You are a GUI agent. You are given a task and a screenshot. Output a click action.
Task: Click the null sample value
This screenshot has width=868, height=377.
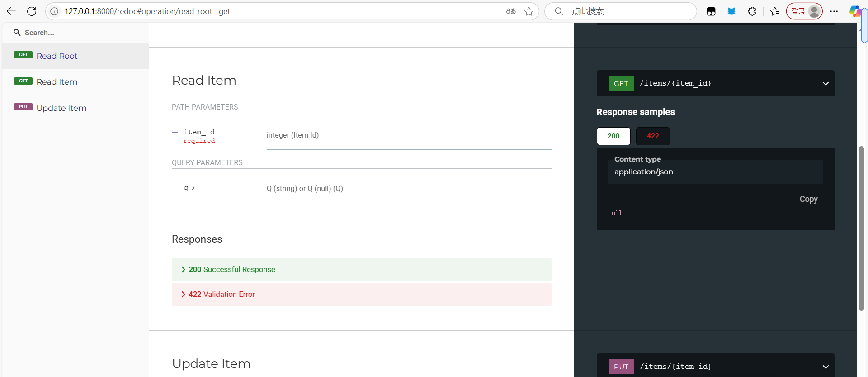615,213
